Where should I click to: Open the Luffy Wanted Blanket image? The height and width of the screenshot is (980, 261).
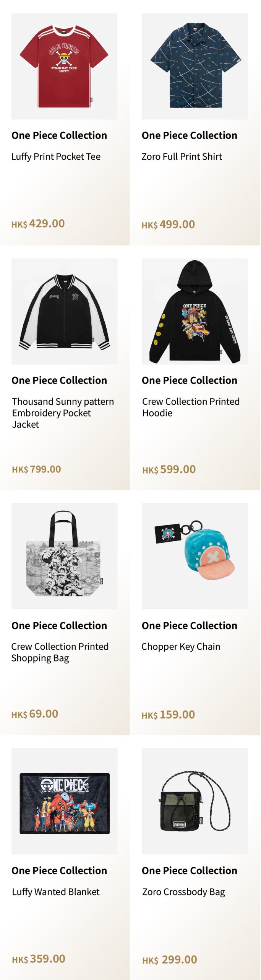[x=64, y=801]
